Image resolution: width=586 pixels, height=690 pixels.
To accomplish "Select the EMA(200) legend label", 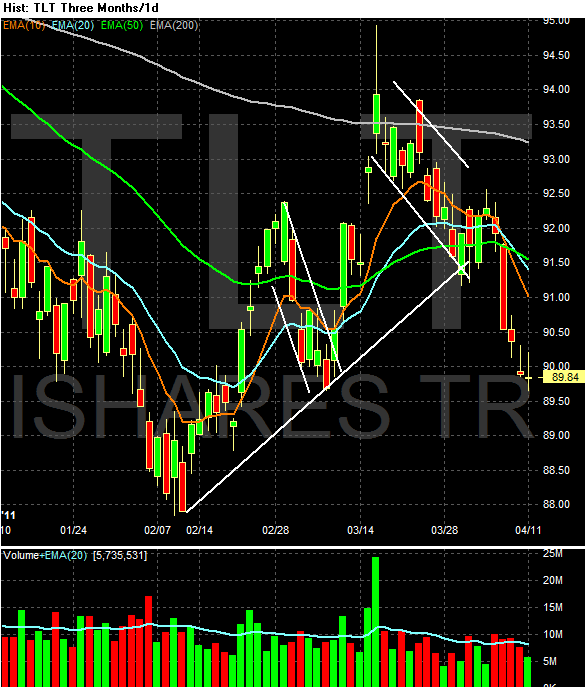I will (x=174, y=26).
